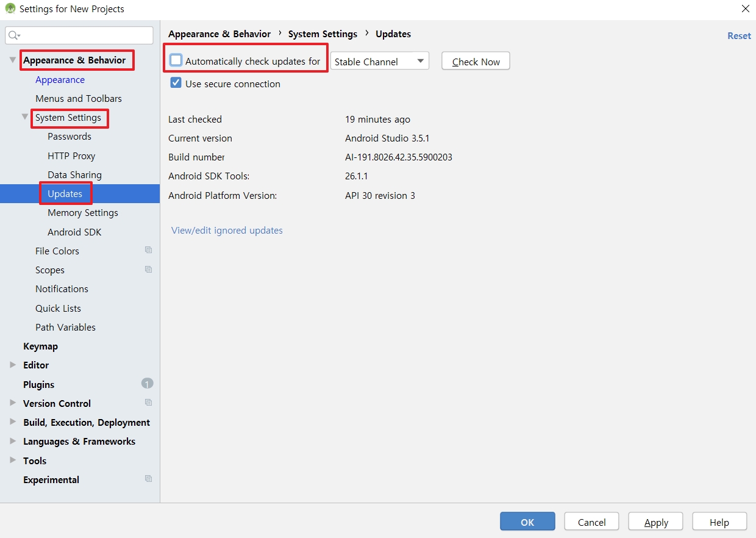Click the API 30 revision 3 value
Image resolution: width=756 pixels, height=538 pixels.
pos(380,195)
